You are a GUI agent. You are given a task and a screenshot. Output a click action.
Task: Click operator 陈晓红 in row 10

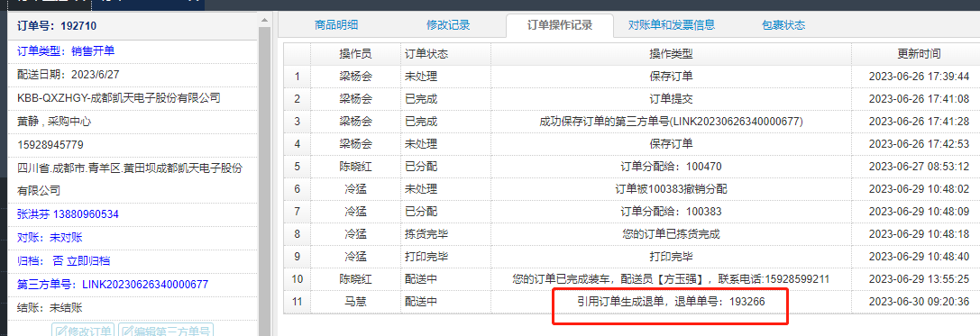pos(355,278)
